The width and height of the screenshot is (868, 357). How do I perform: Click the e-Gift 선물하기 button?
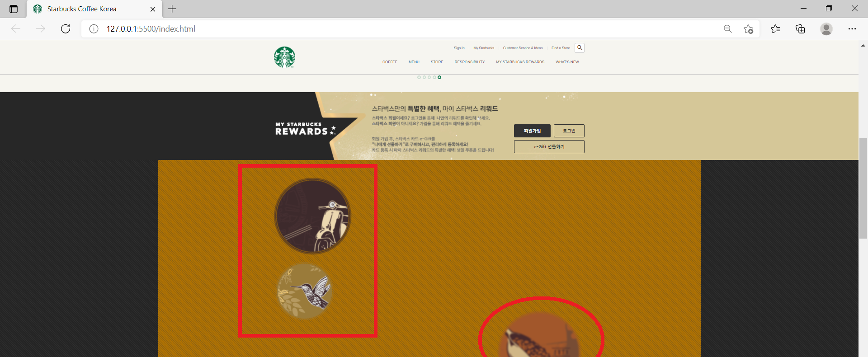(x=549, y=146)
